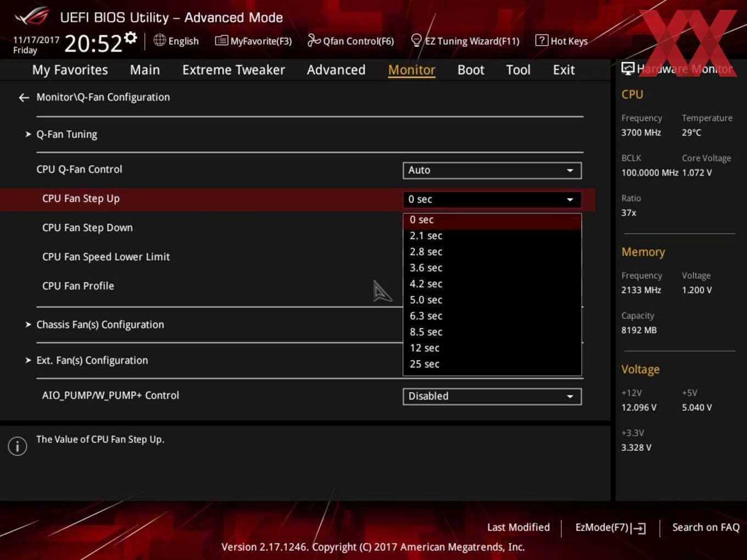Click Last Modified button

click(518, 527)
